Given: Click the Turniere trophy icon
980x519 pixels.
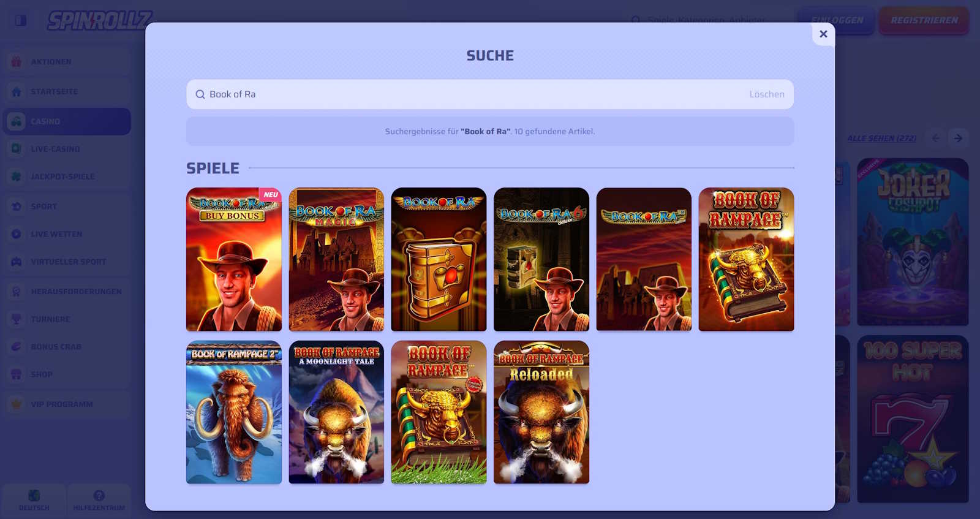Looking at the screenshot, I should (17, 319).
